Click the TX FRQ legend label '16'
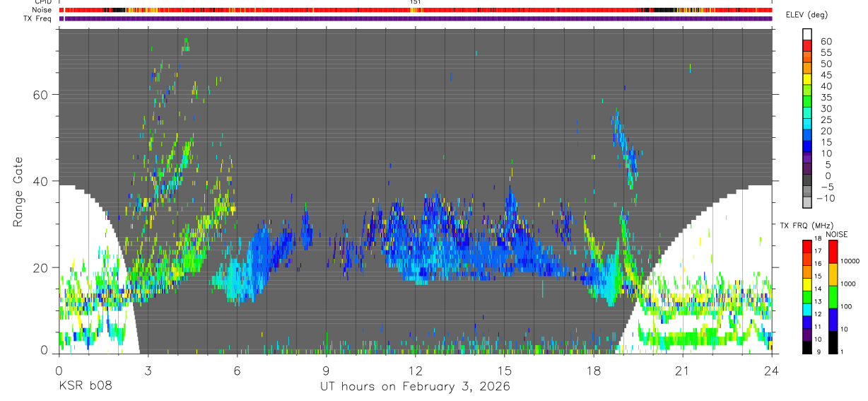 pyautogui.click(x=818, y=264)
